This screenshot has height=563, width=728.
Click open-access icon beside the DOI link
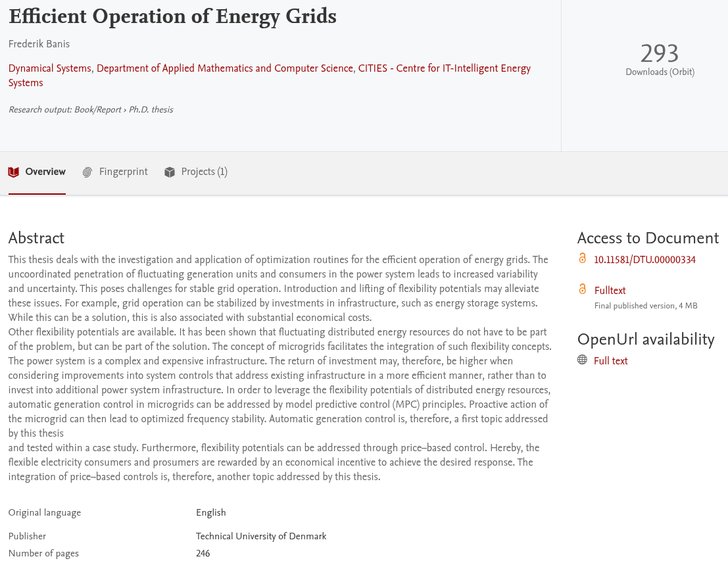pyautogui.click(x=583, y=259)
